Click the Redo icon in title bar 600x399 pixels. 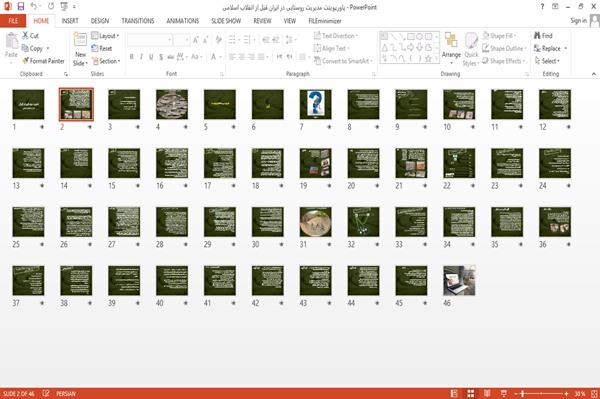coord(51,7)
